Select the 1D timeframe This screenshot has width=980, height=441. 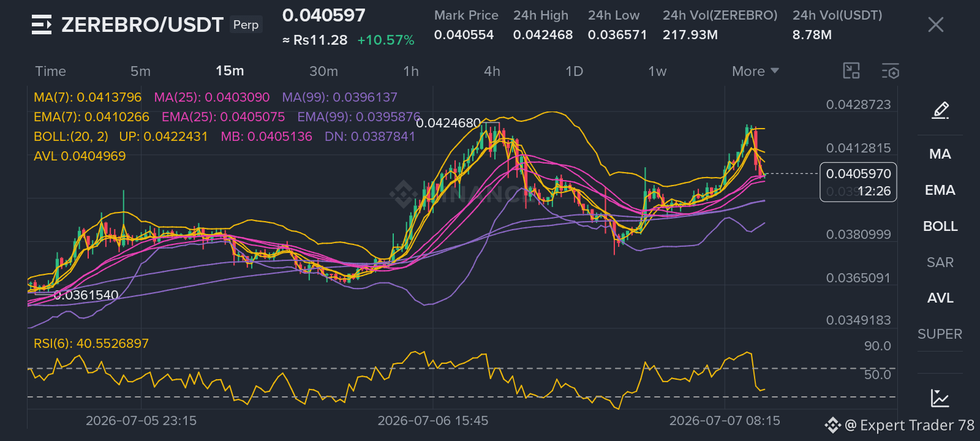[574, 71]
